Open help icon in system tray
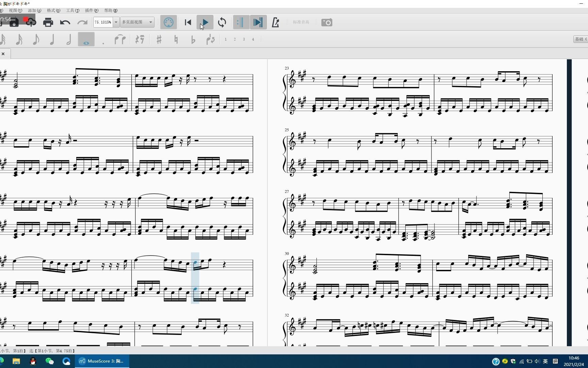Viewport: 588px width, 368px height. click(496, 362)
